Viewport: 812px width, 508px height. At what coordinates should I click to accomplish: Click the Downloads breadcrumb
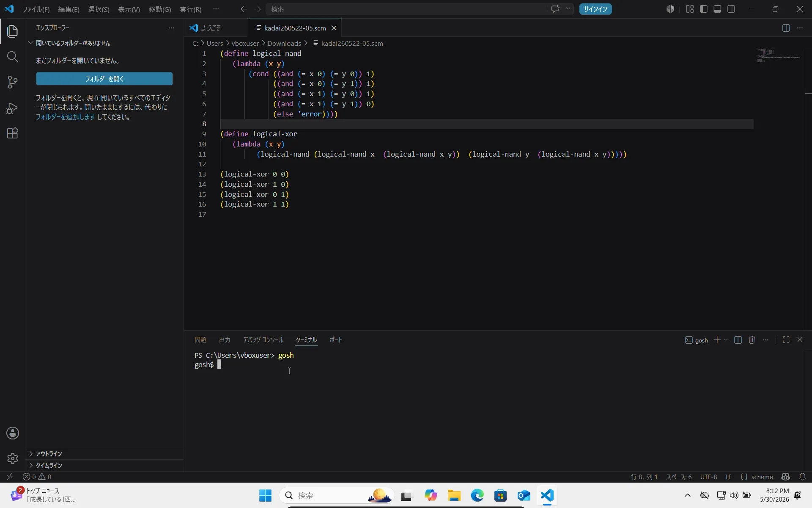pos(284,43)
